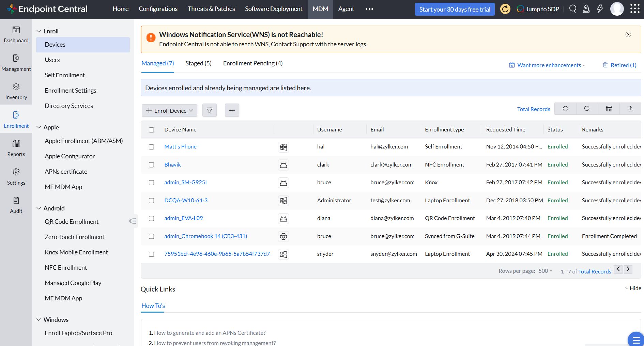Screen dimensions: 644x346
Task: Open the Software Deployment menu
Action: pyautogui.click(x=274, y=9)
